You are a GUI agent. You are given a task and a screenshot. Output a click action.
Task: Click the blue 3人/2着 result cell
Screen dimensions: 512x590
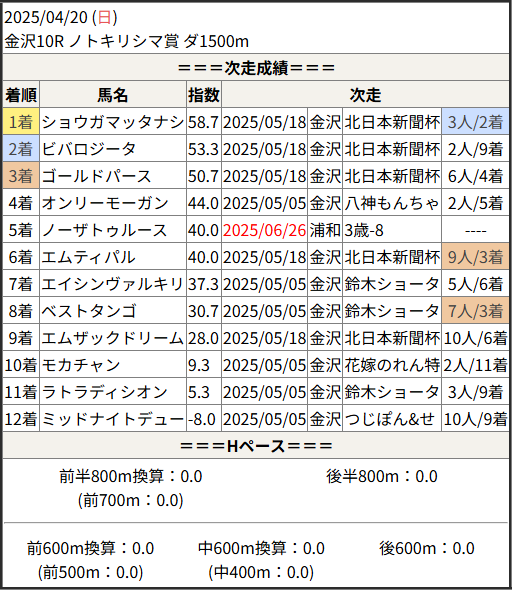pos(475,122)
